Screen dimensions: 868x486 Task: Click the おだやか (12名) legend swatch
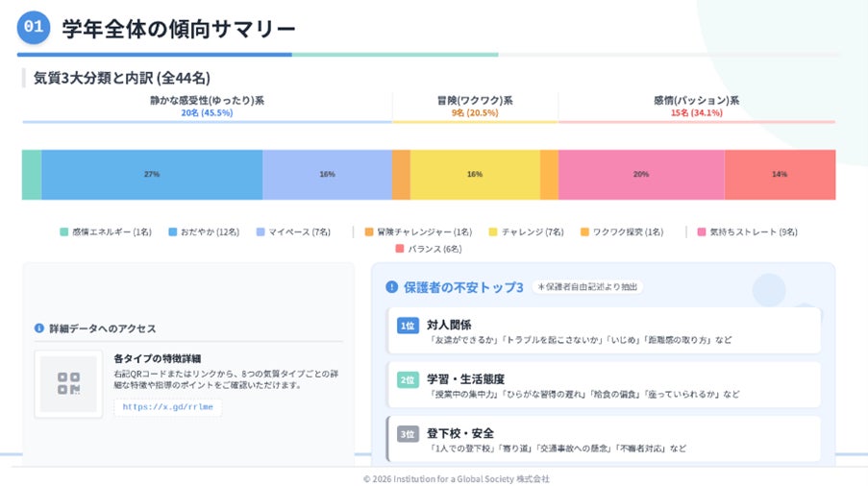click(x=173, y=232)
